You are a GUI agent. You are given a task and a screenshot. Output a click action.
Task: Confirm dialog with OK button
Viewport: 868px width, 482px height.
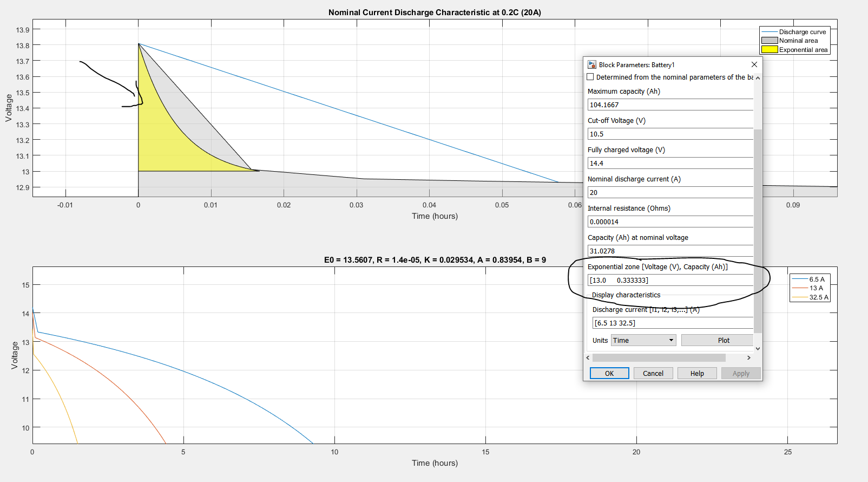[x=609, y=373]
